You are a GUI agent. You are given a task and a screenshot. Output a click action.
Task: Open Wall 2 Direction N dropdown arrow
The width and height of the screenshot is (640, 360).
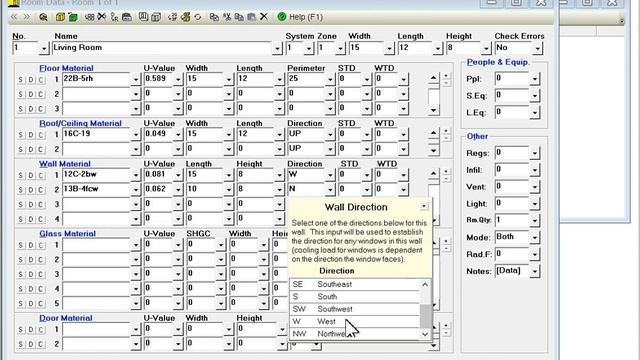(330, 190)
